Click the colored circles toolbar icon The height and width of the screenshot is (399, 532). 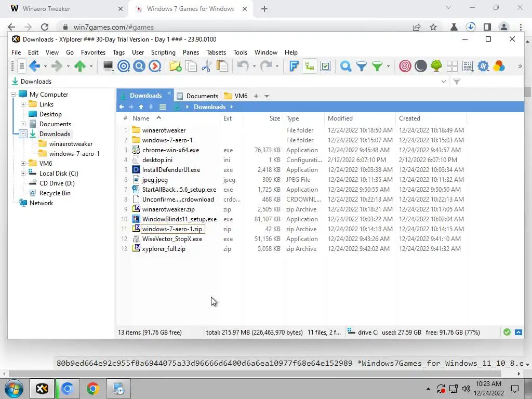[x=499, y=66]
